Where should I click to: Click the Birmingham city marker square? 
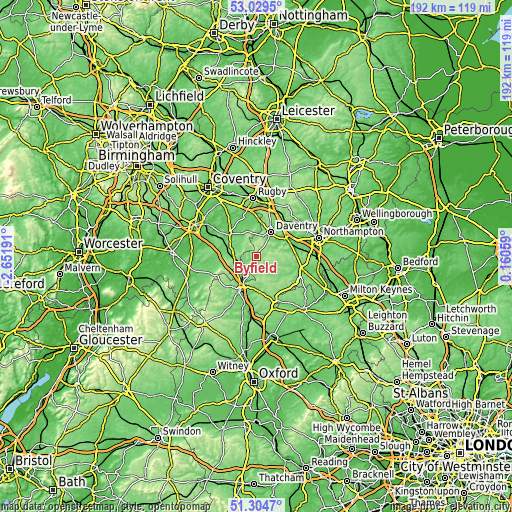pos(137,166)
